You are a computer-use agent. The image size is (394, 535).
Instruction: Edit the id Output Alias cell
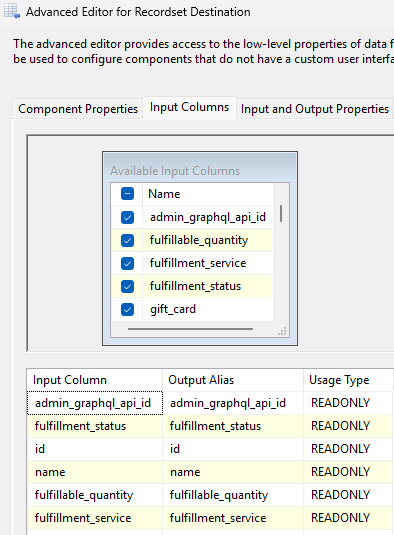(x=233, y=449)
